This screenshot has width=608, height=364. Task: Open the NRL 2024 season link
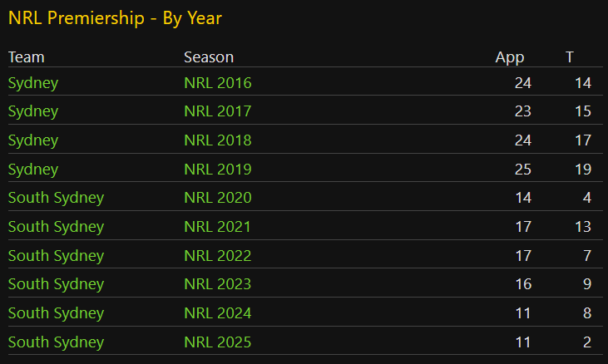[x=218, y=312]
